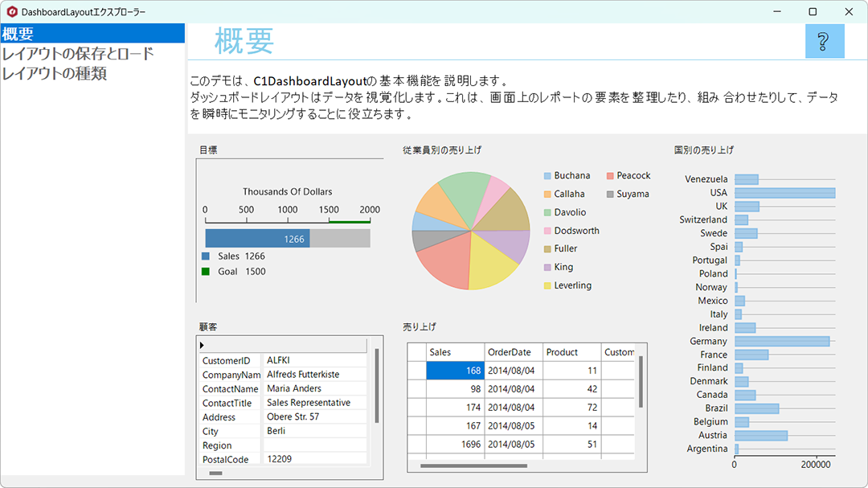This screenshot has height=488, width=868.
Task: Click the King legend swatch
Action: [547, 268]
